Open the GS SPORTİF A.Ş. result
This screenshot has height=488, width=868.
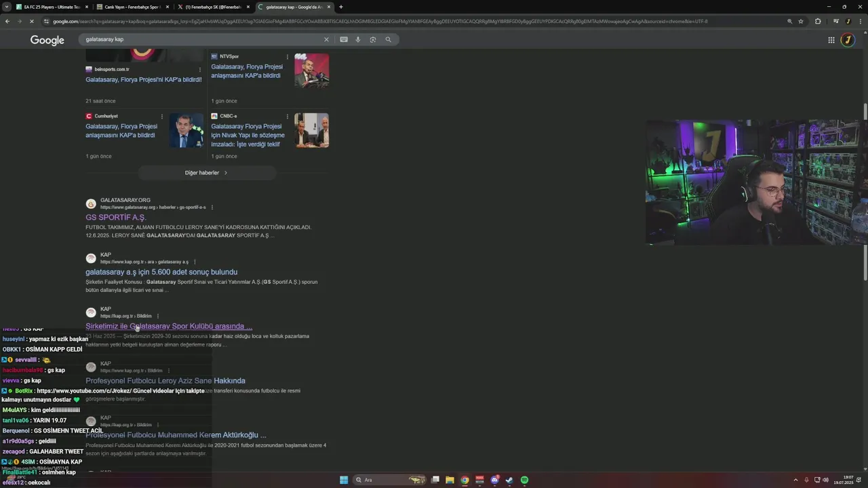coord(116,218)
